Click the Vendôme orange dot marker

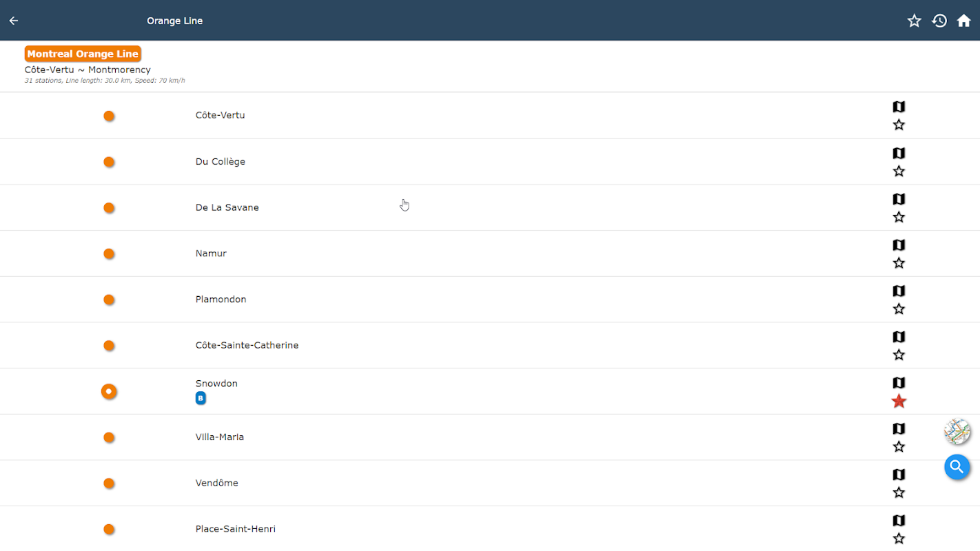point(109,483)
